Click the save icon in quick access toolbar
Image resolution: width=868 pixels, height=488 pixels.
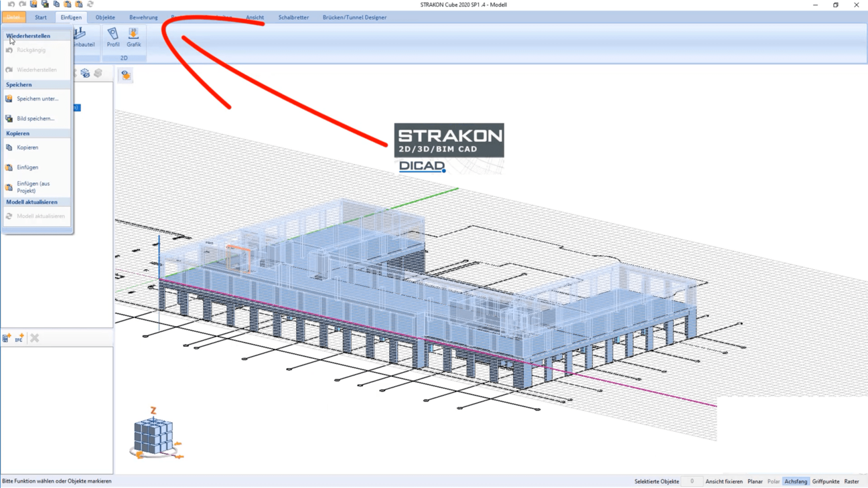click(33, 5)
